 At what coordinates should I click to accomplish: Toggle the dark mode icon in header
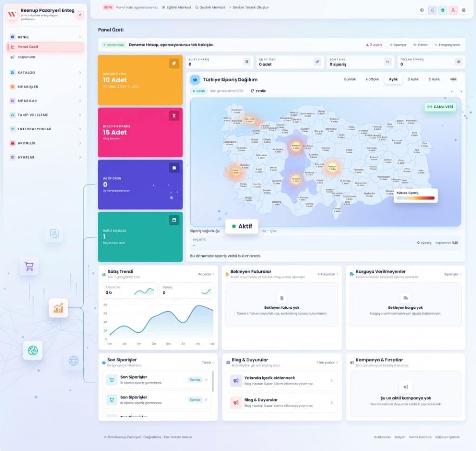422,10
